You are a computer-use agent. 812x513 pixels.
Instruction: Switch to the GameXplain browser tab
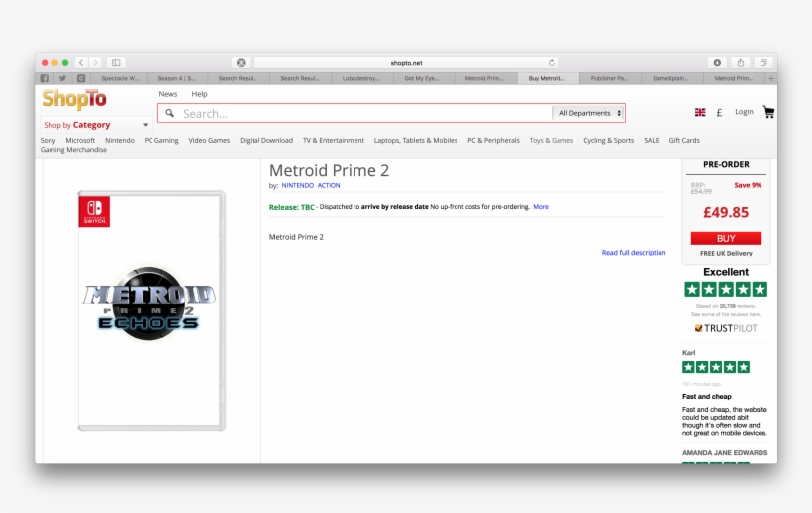(x=672, y=78)
